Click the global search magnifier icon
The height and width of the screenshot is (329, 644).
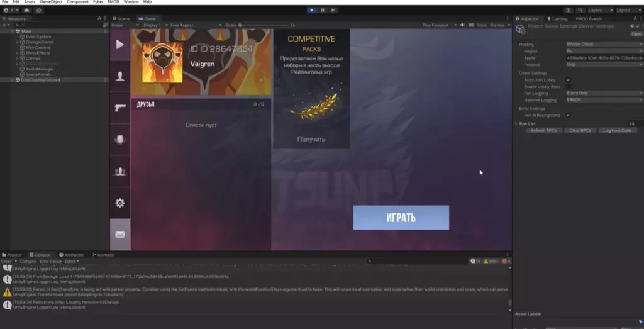[580, 10]
